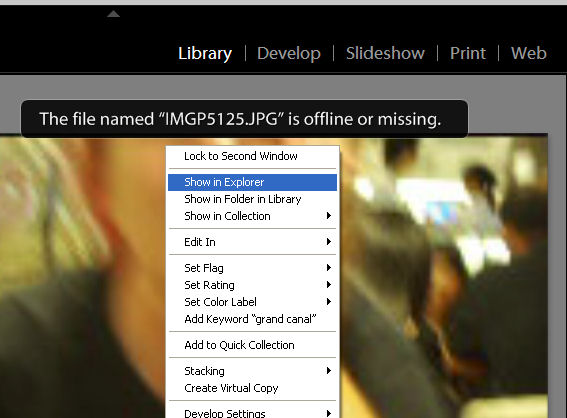Go to the Print module
The width and height of the screenshot is (567, 418).
468,53
